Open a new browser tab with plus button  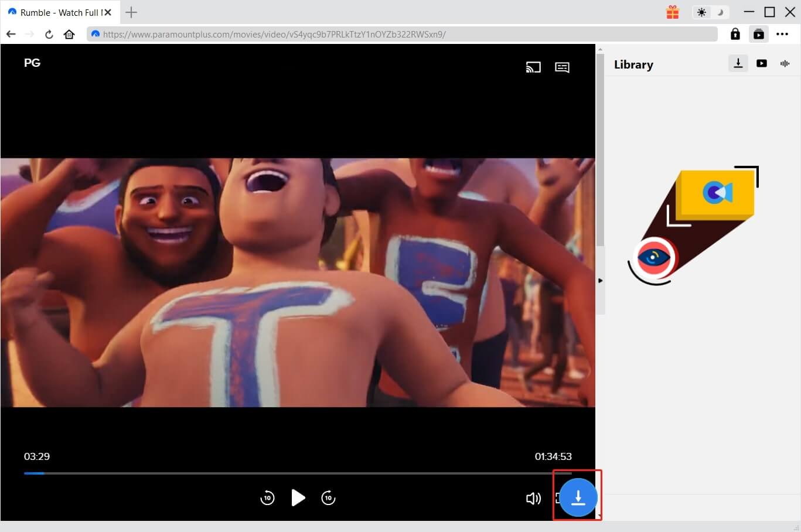(131, 12)
